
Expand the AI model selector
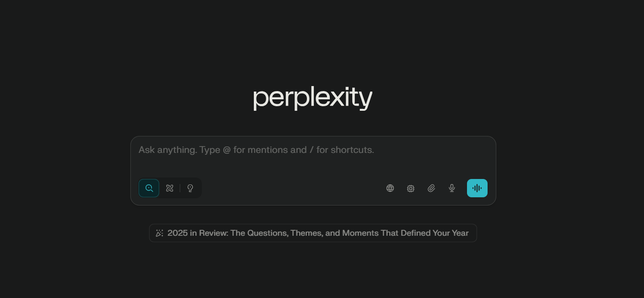[x=411, y=188]
